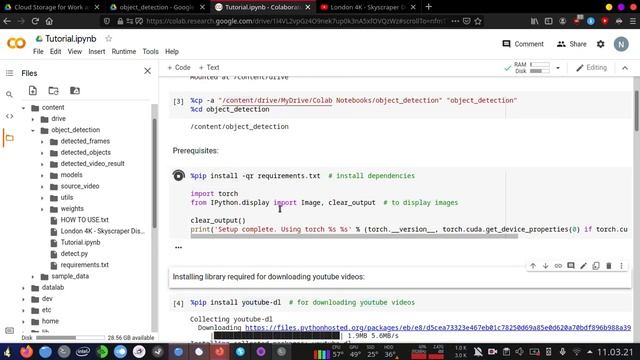Open the File menu
The image size is (640, 360).
pyautogui.click(x=38, y=51)
